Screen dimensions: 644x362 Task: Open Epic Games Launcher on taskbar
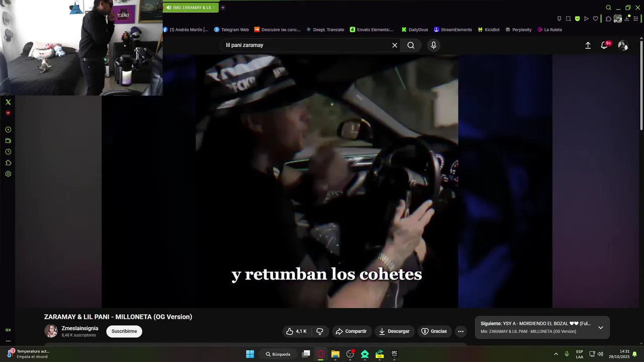coord(394,354)
